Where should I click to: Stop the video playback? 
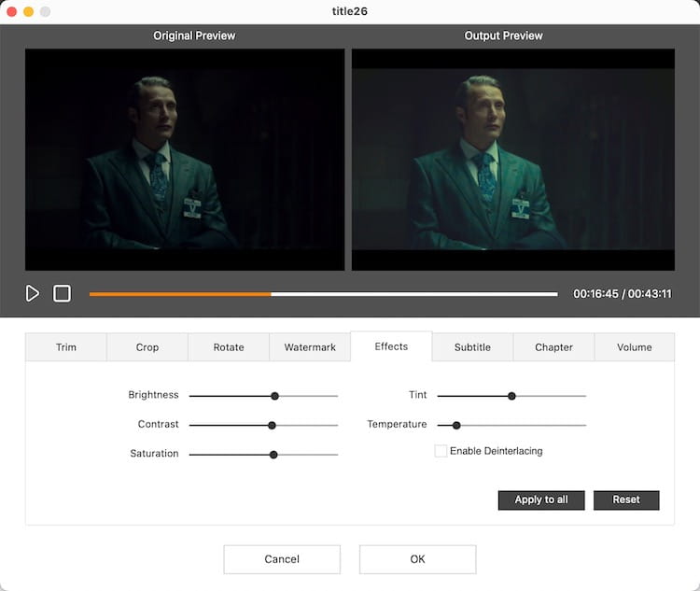[x=62, y=293]
